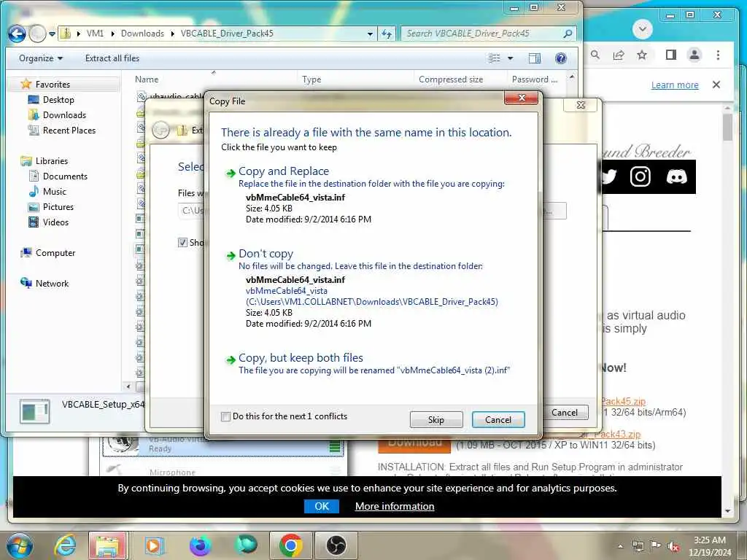Open recent locations dropdown arrow in Explorer
Viewport: 747px width, 560px height.
[x=52, y=34]
